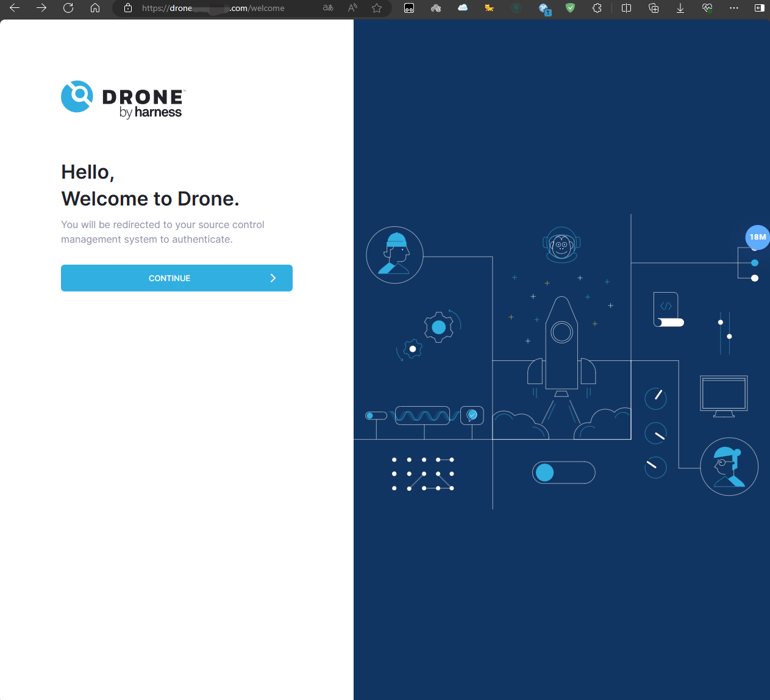This screenshot has width=770, height=700.
Task: Refresh the current page
Action: pos(68,8)
